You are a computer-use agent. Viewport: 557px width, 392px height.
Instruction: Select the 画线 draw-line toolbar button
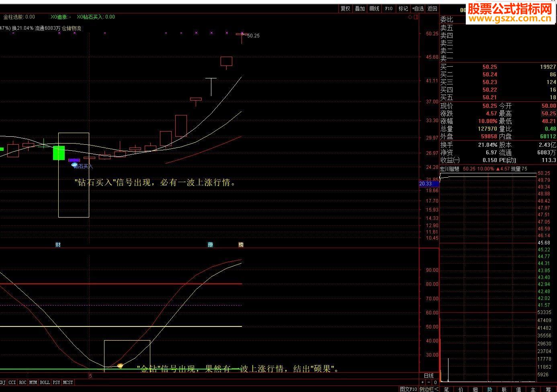pos(374,8)
